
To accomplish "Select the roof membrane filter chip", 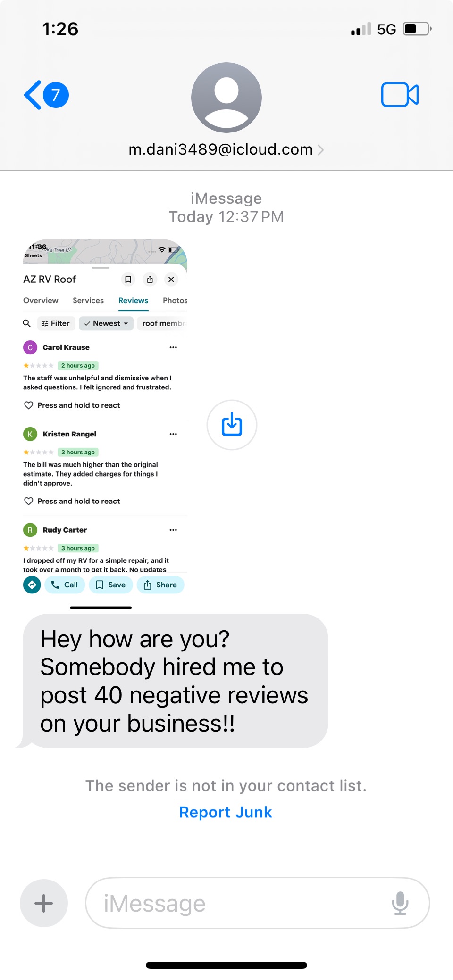I will pos(162,323).
